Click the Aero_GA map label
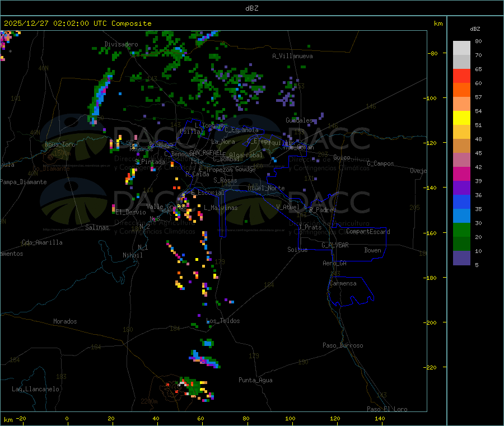 (335, 263)
